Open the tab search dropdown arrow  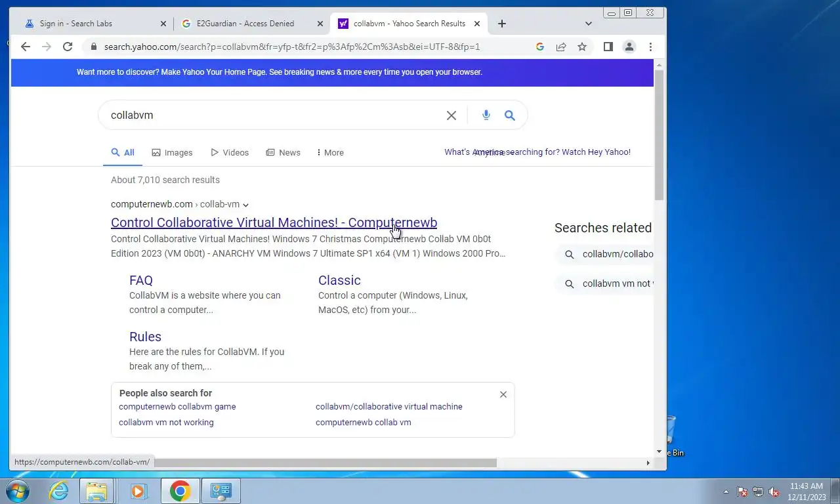pos(589,24)
